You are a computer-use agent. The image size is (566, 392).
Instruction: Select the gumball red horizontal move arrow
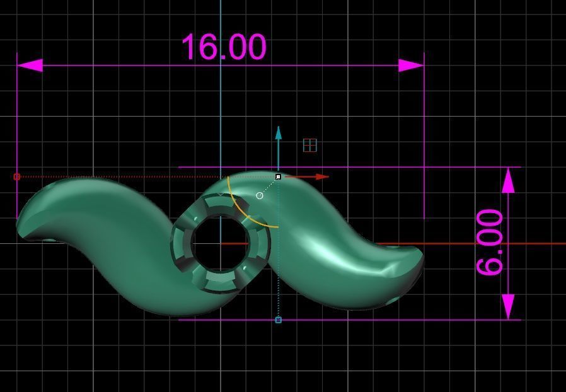307,177
